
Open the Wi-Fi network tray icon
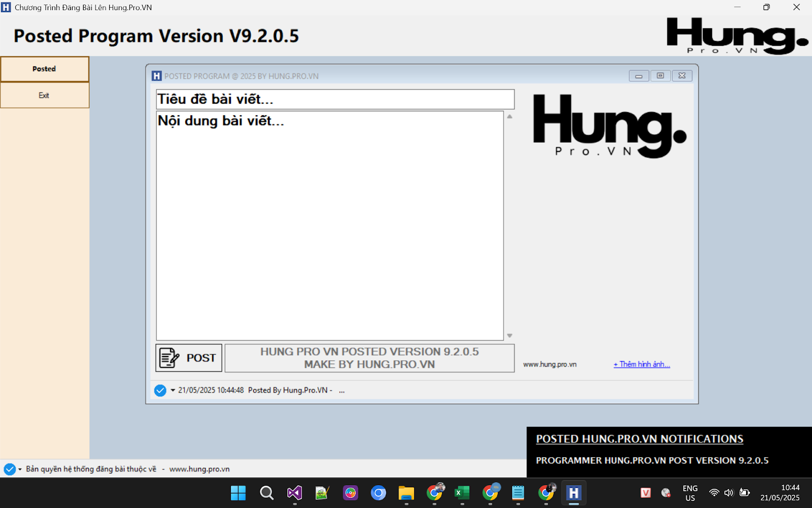(x=714, y=492)
